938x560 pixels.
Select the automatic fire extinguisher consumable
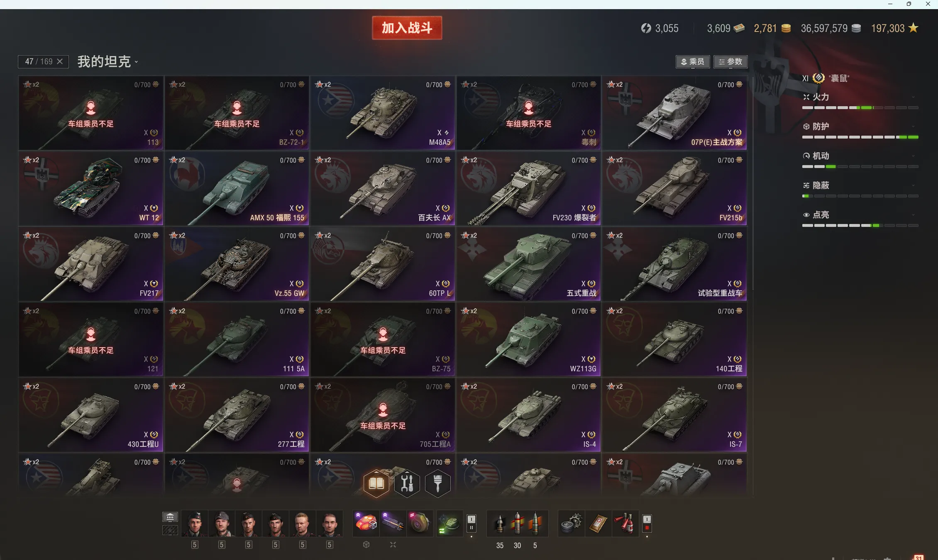click(625, 523)
